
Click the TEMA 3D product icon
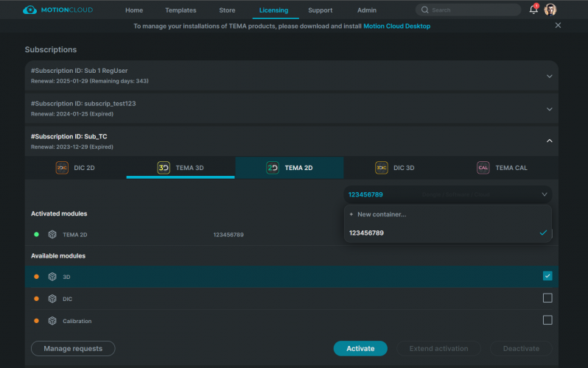coord(164,168)
